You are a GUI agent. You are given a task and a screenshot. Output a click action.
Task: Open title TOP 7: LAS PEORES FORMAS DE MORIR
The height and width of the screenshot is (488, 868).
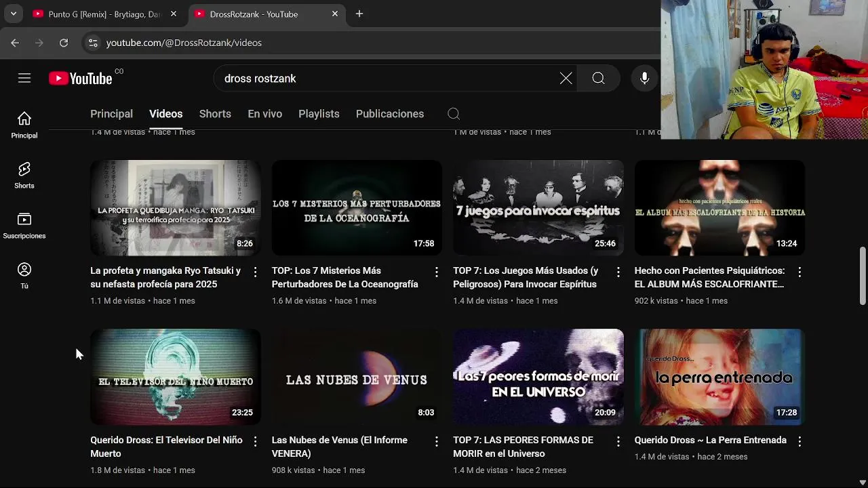click(x=523, y=447)
